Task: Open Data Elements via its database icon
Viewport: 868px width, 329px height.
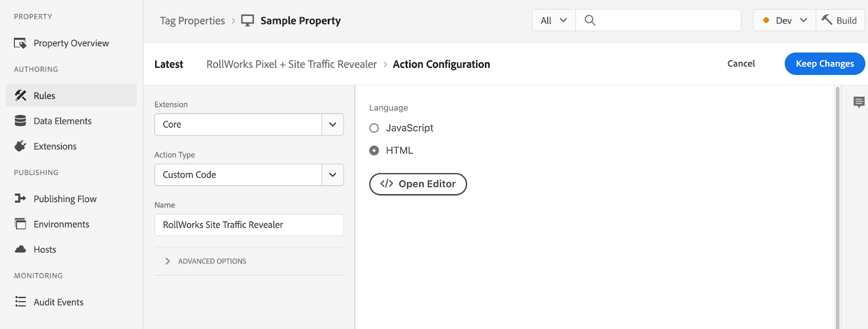Action: coord(21,121)
